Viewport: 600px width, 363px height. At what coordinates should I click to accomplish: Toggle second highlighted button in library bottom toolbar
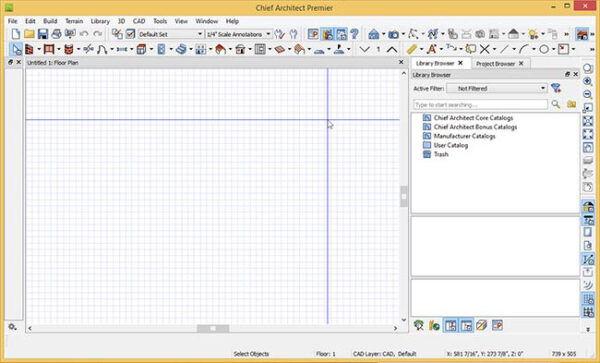[x=466, y=326]
